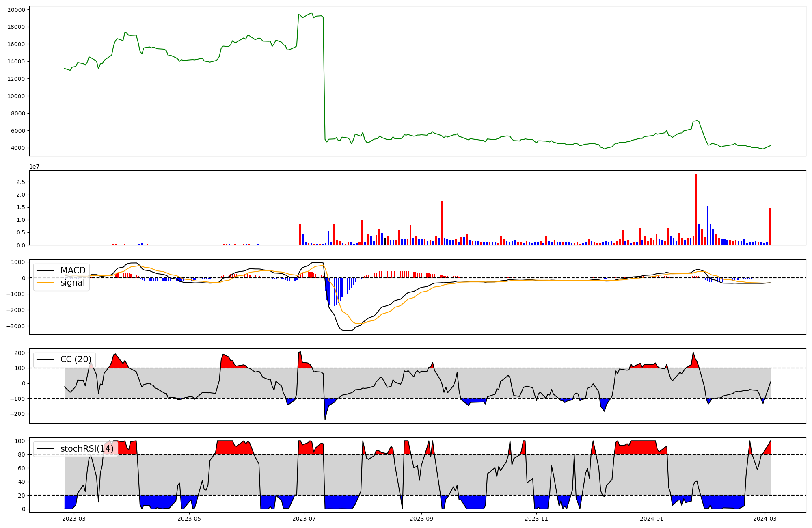This screenshot has width=812, height=528.
Task: Click the 10000 price axis tick label
Action: 16,96
